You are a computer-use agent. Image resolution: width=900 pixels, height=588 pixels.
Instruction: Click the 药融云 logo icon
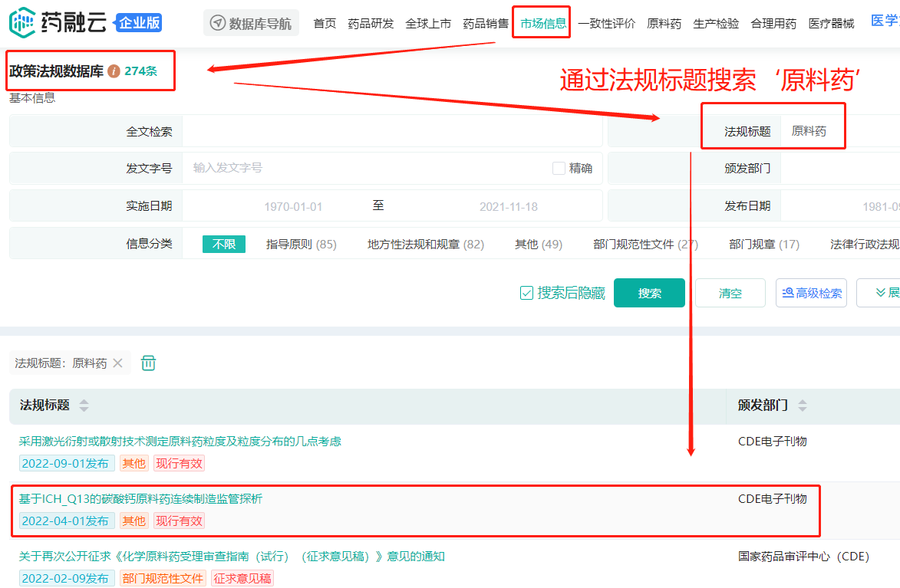click(x=21, y=23)
